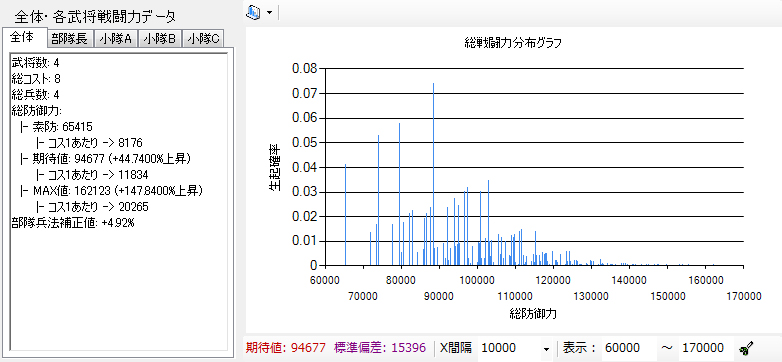Switch to the 全体 tab

click(23, 37)
